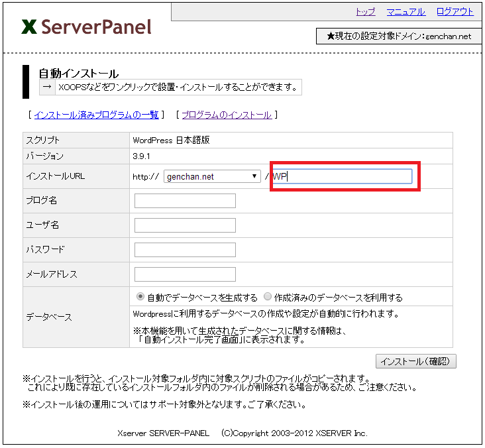Open the マニュアル link
The height and width of the screenshot is (448, 485).
(x=405, y=12)
